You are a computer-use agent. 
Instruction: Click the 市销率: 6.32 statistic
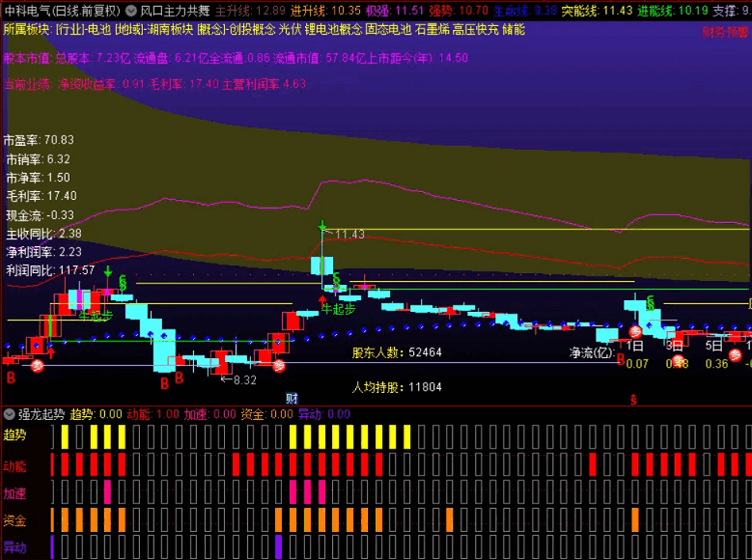point(38,159)
